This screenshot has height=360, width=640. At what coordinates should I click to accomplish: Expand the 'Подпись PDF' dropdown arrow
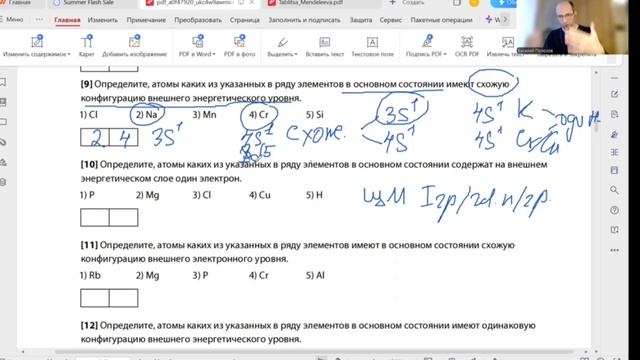coord(445,54)
